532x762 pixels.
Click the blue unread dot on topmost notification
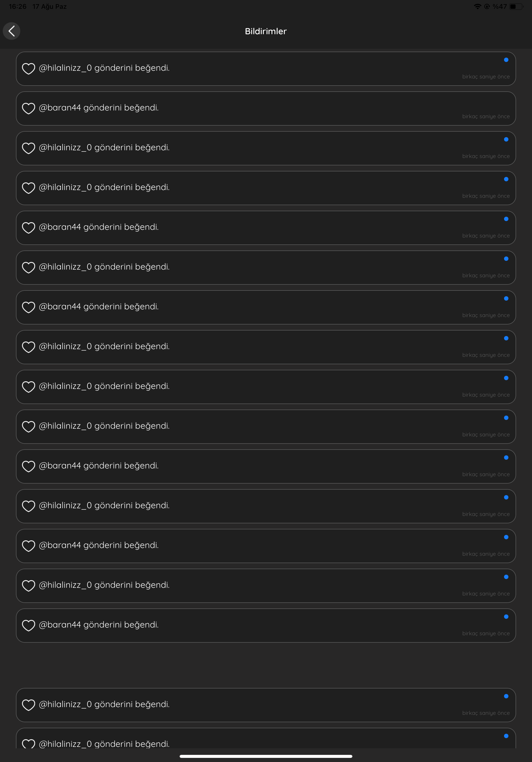(506, 60)
